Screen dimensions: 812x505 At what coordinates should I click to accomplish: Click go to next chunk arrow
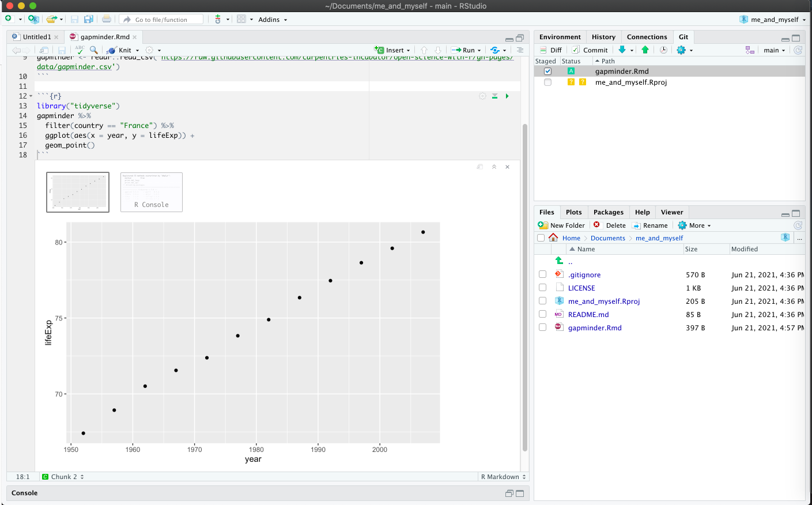pos(438,50)
